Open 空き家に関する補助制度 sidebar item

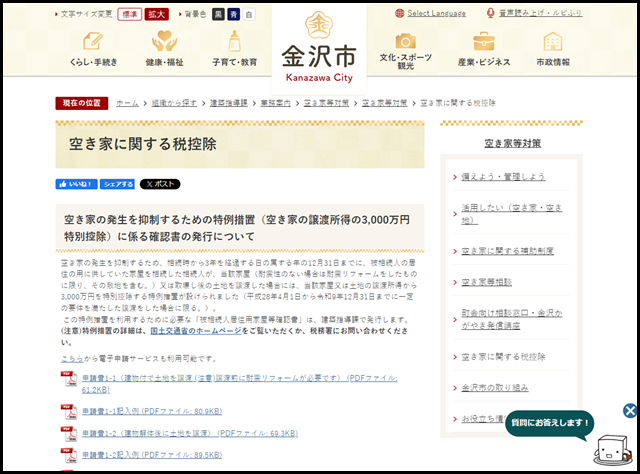click(507, 251)
